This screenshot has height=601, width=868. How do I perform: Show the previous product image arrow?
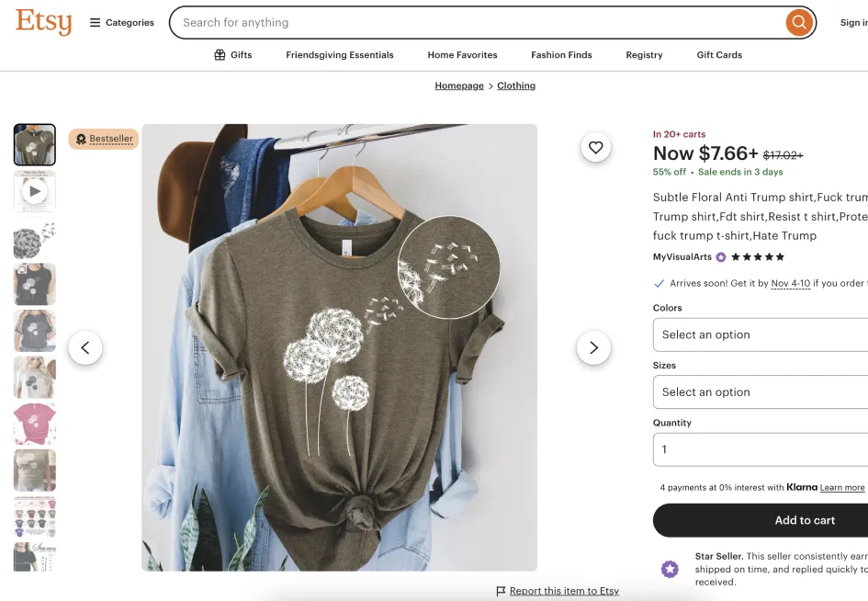click(x=85, y=347)
